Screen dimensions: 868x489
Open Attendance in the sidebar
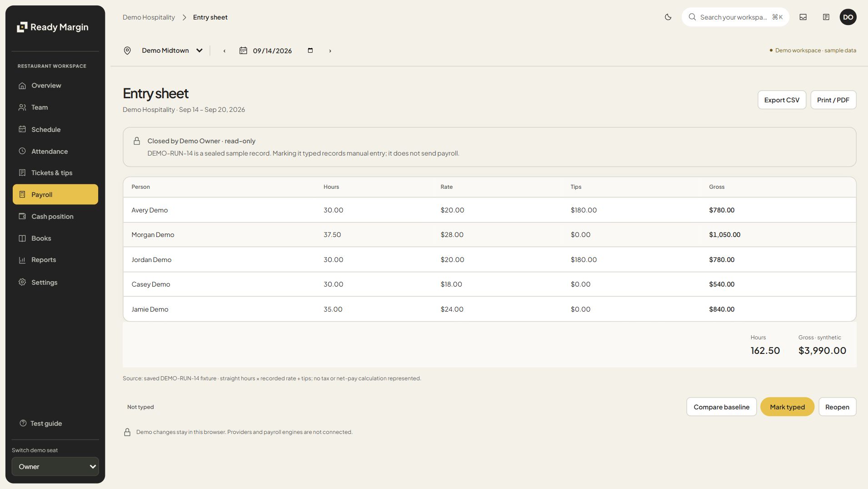pyautogui.click(x=55, y=151)
